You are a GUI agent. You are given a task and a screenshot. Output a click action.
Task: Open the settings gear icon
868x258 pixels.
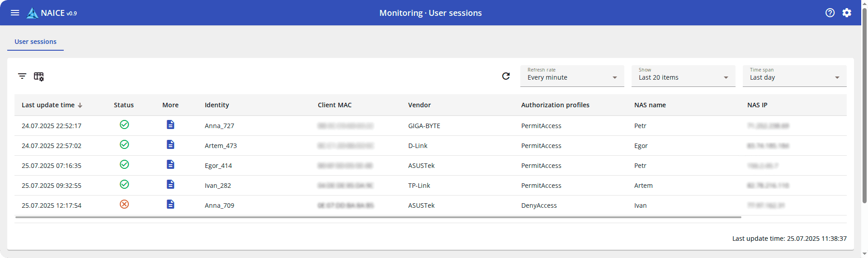847,13
